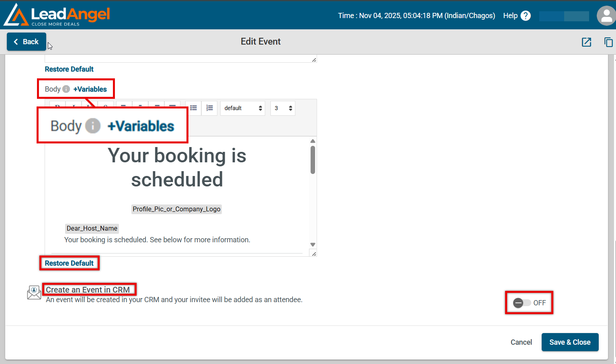Select the Dear_Host_Name variable chip
The height and width of the screenshot is (364, 616).
(x=92, y=228)
